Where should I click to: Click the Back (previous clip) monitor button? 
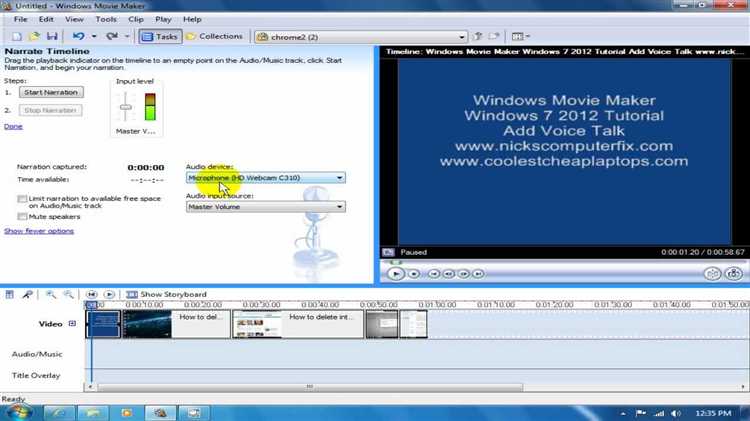tap(434, 274)
